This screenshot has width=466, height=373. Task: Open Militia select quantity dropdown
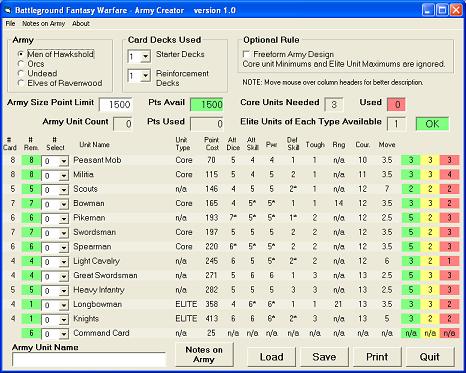point(63,176)
